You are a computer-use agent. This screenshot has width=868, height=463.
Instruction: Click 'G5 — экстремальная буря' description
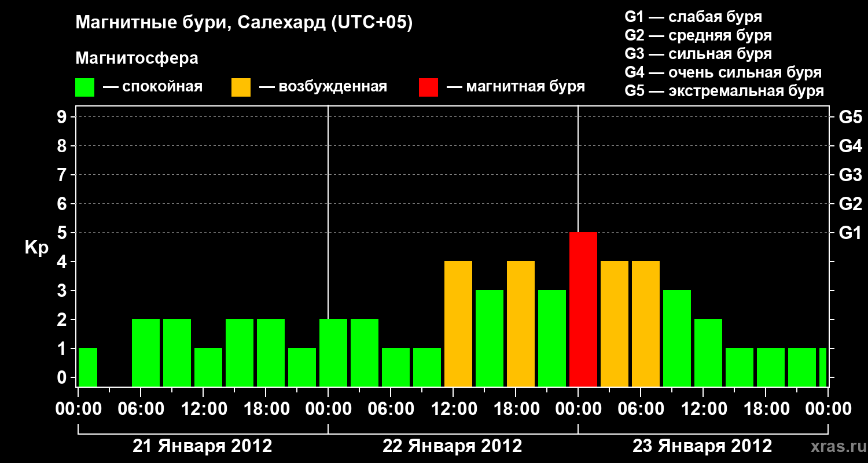(724, 91)
